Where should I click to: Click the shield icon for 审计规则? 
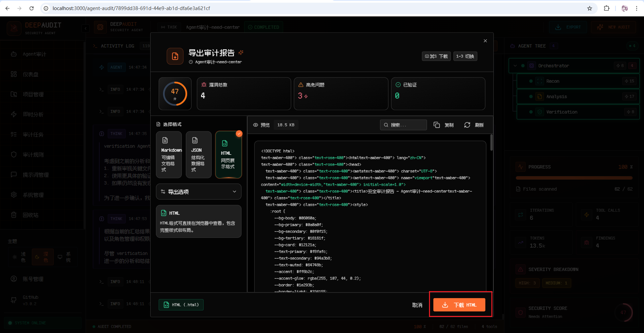[x=14, y=154]
